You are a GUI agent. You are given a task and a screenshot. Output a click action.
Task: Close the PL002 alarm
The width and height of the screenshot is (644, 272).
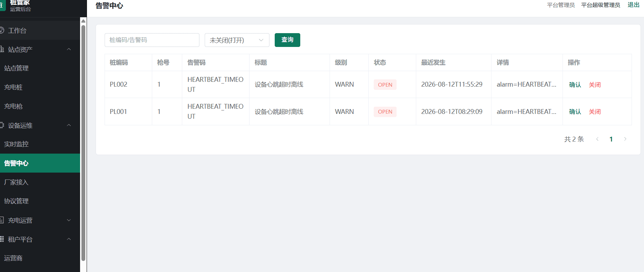pos(595,85)
